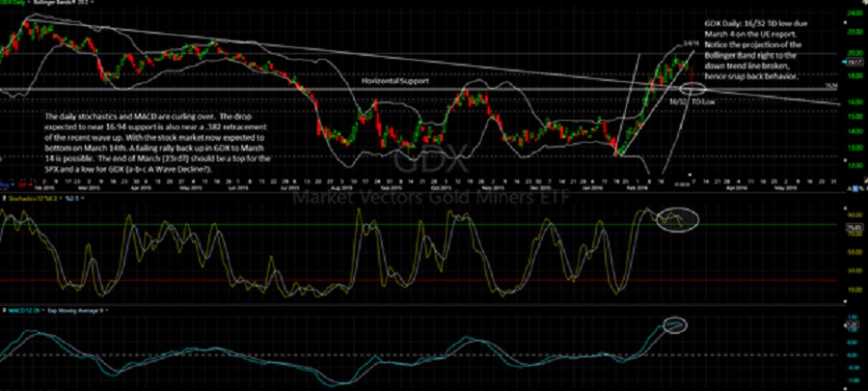Select the ellipse drawn on the stochastics pane
868x391 pixels.
678,219
